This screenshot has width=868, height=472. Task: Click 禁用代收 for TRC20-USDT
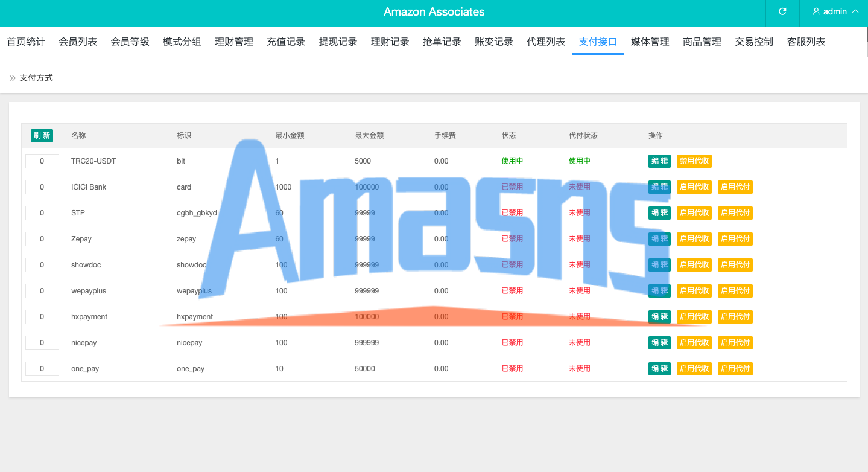[x=694, y=161]
